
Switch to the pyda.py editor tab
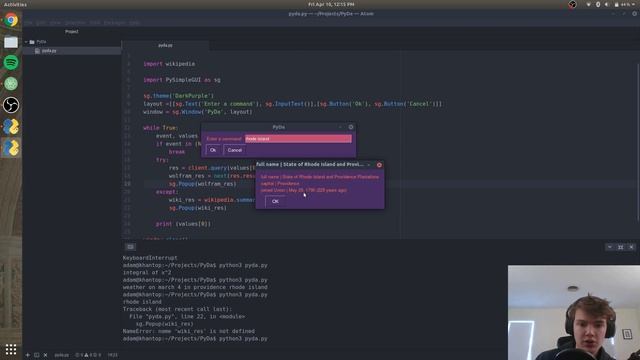pos(165,45)
